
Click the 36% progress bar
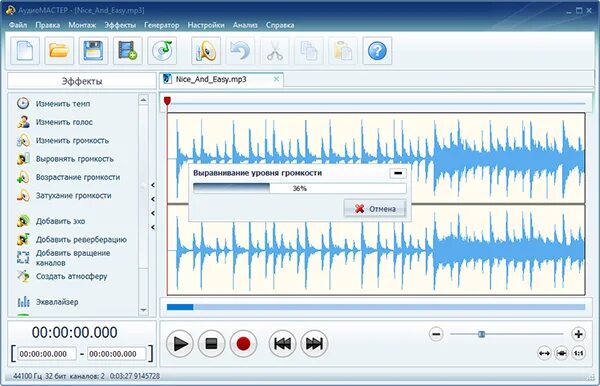pyautogui.click(x=300, y=188)
